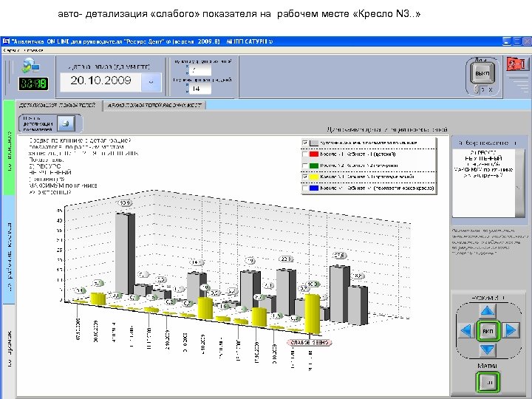The height and width of the screenshot is (399, 532).
Task: Click the 20.10.2009 date field
Action: [x=100, y=81]
